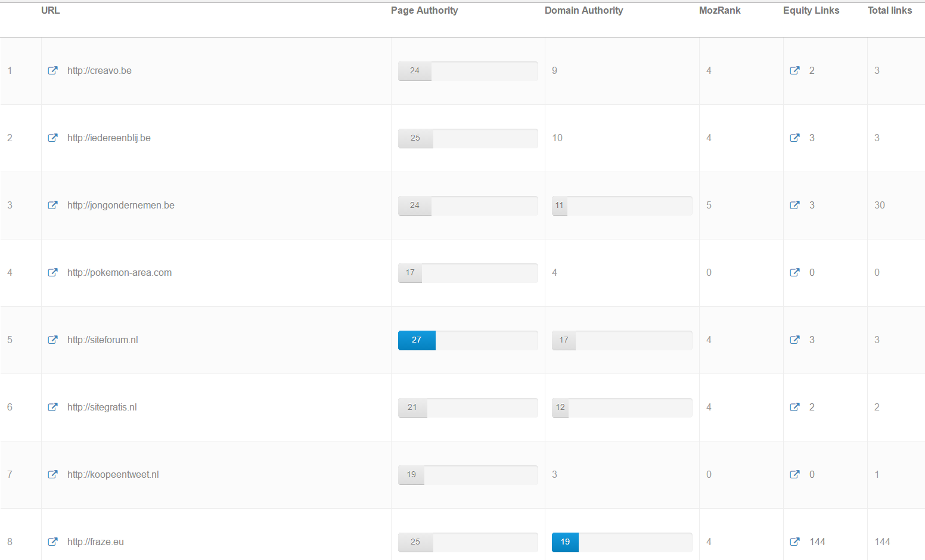The image size is (925, 560).
Task: Select row number 5 for siteforum.nl
Action: (x=10, y=340)
